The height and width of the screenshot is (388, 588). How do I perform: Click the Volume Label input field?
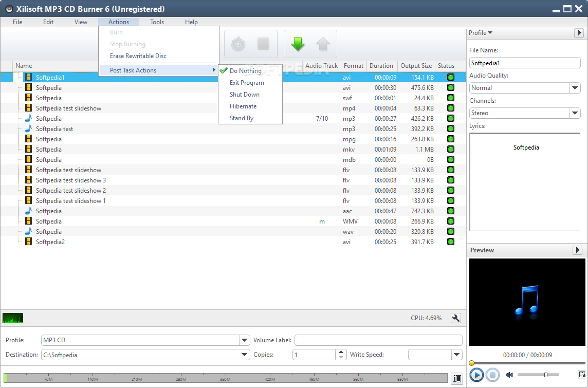[378, 340]
